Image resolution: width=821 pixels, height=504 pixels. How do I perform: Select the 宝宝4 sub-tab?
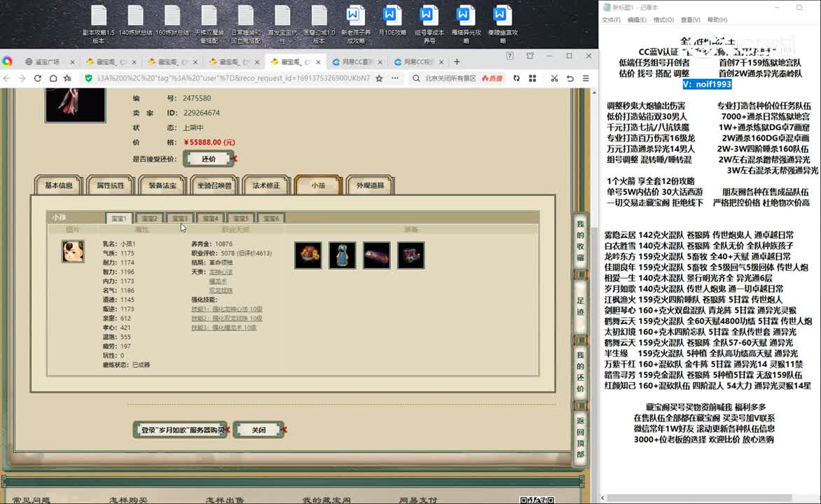(x=210, y=218)
